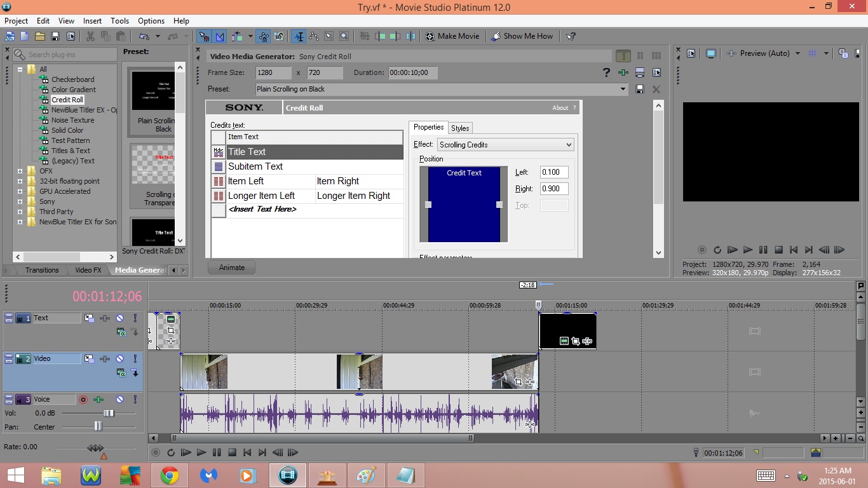Open the Voice track FX icon
This screenshot has height=488, width=868.
98,400
